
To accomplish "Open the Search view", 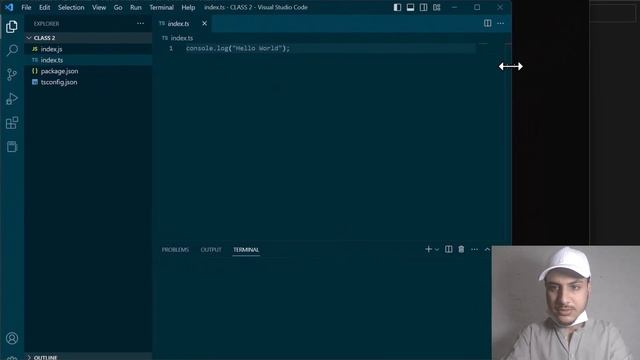I will coord(12,50).
